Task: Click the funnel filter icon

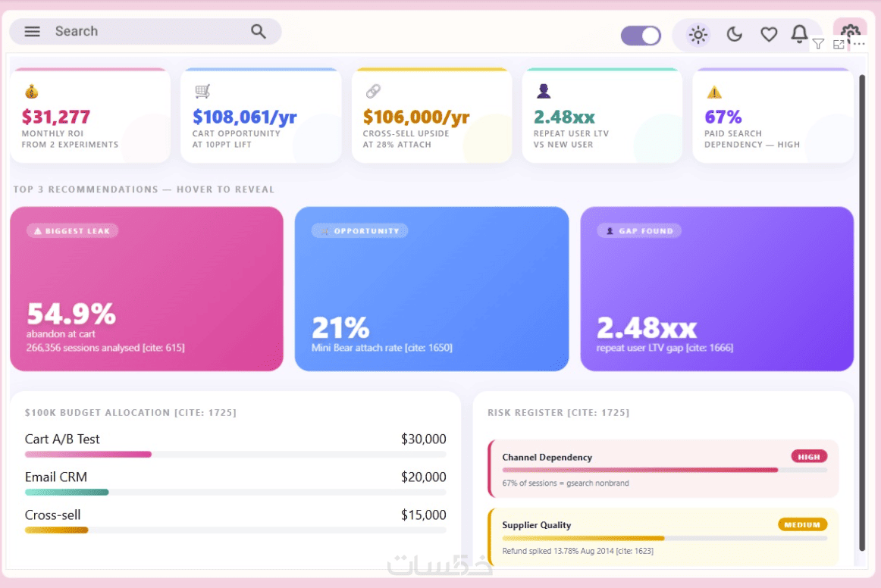Action: point(818,44)
